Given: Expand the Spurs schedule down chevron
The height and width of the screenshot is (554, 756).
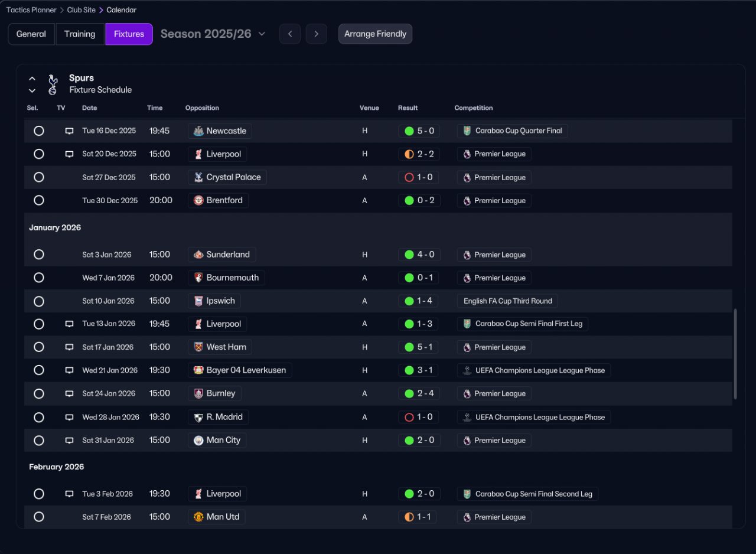Looking at the screenshot, I should coord(32,91).
